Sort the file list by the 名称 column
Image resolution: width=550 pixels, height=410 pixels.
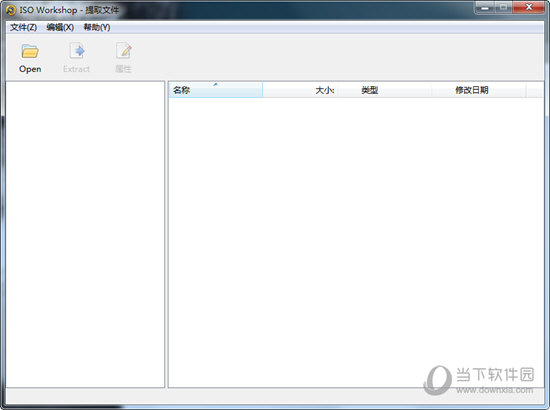point(216,90)
